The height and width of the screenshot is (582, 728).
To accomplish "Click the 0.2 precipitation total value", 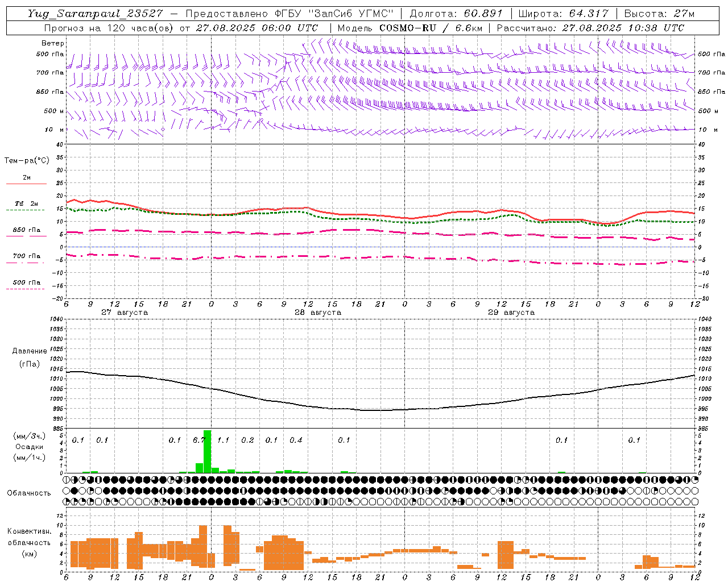I will (x=247, y=440).
